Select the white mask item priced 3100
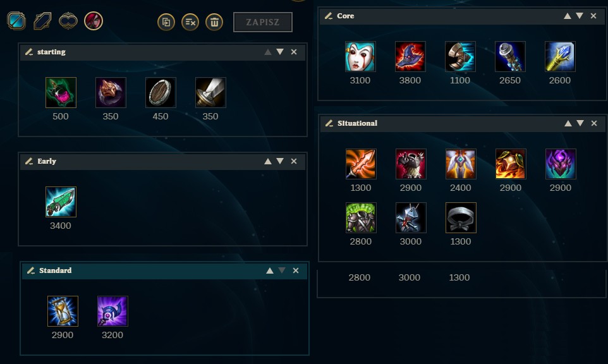The height and width of the screenshot is (364, 608). tap(360, 57)
